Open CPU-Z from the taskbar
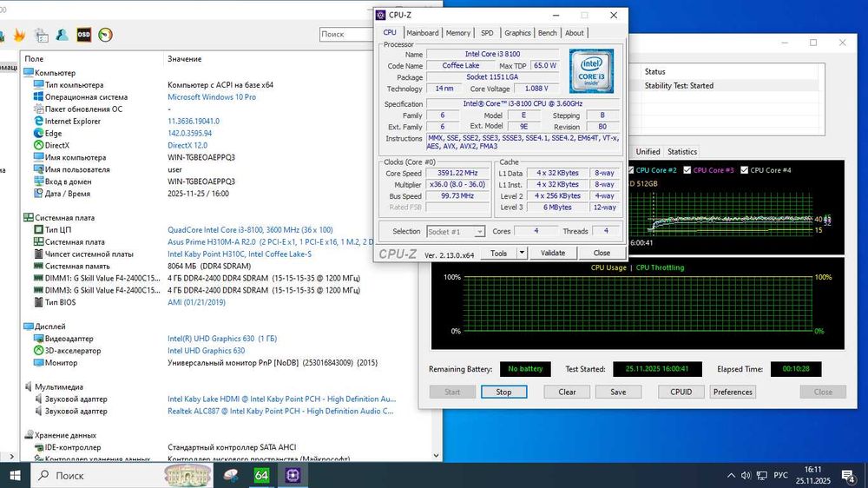 [293, 475]
